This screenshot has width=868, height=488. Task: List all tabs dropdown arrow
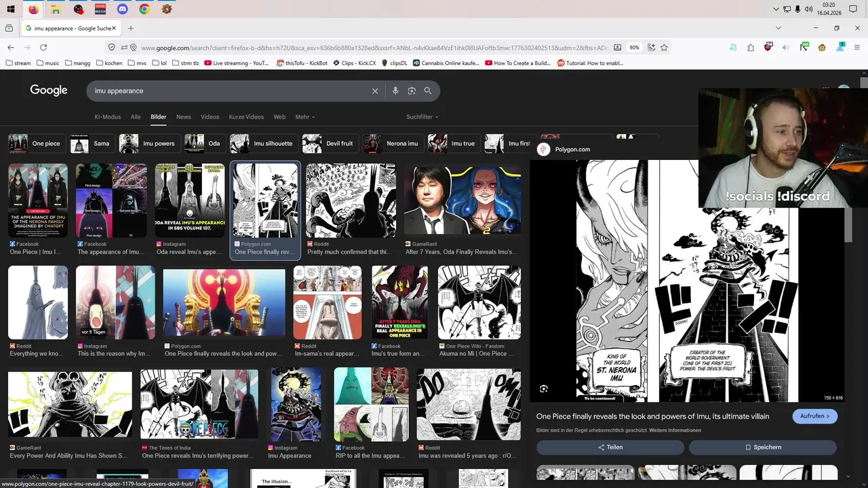pyautogui.click(x=778, y=28)
